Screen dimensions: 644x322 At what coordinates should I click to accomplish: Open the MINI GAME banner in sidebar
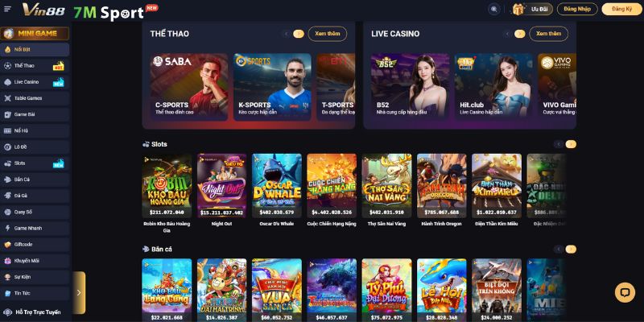tap(35, 33)
